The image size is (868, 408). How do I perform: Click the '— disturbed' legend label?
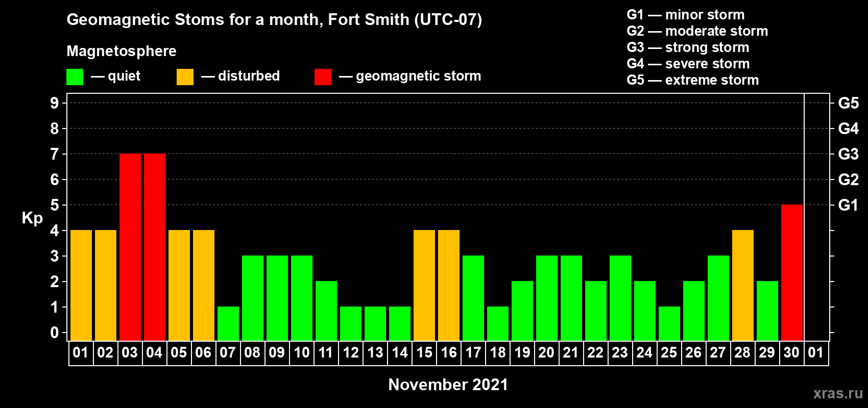(x=240, y=76)
